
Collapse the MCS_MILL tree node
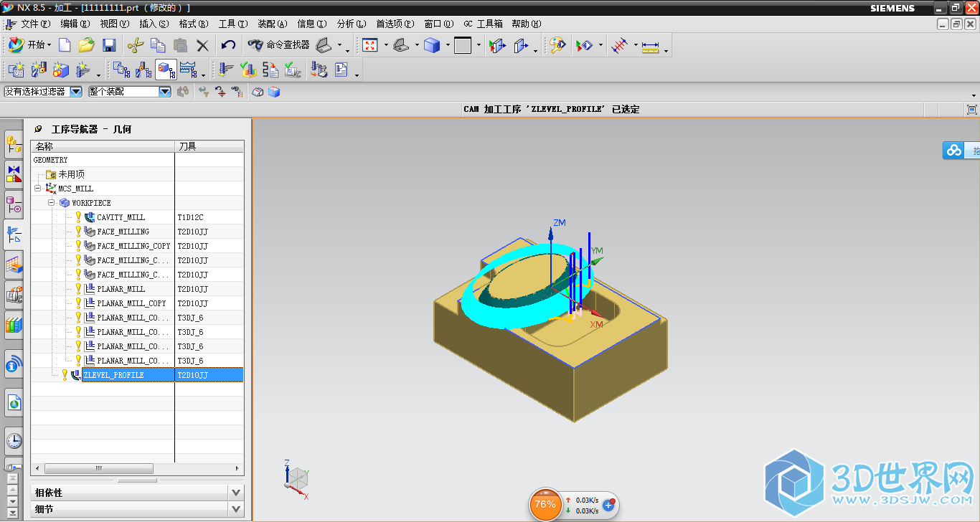(x=38, y=189)
